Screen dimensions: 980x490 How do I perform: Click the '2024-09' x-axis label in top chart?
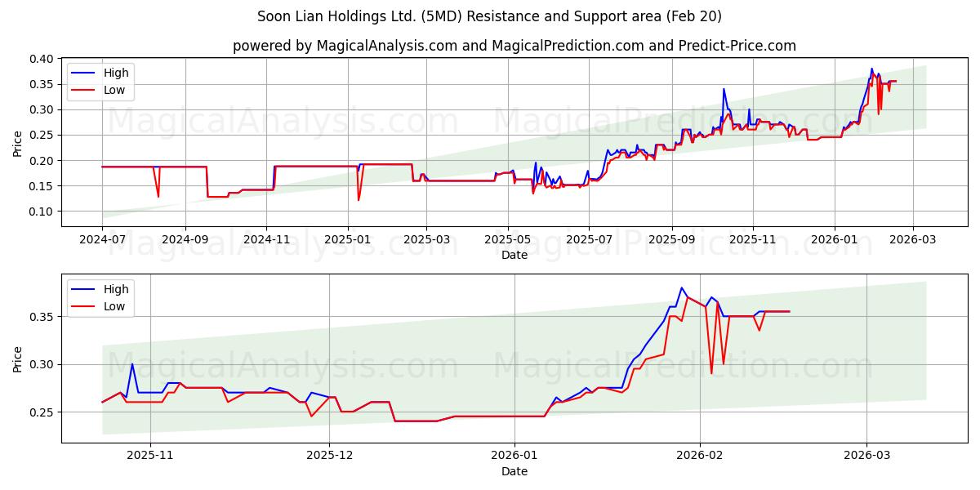pos(185,241)
